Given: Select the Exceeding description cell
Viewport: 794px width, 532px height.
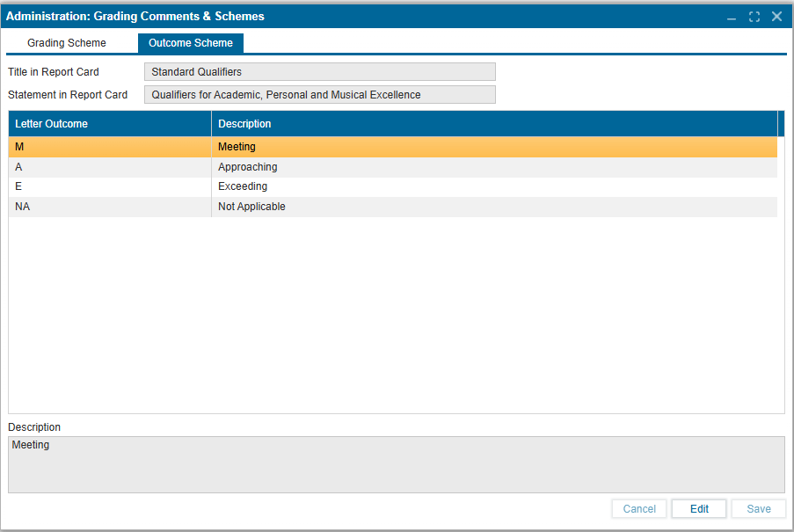Looking at the screenshot, I should (x=243, y=186).
